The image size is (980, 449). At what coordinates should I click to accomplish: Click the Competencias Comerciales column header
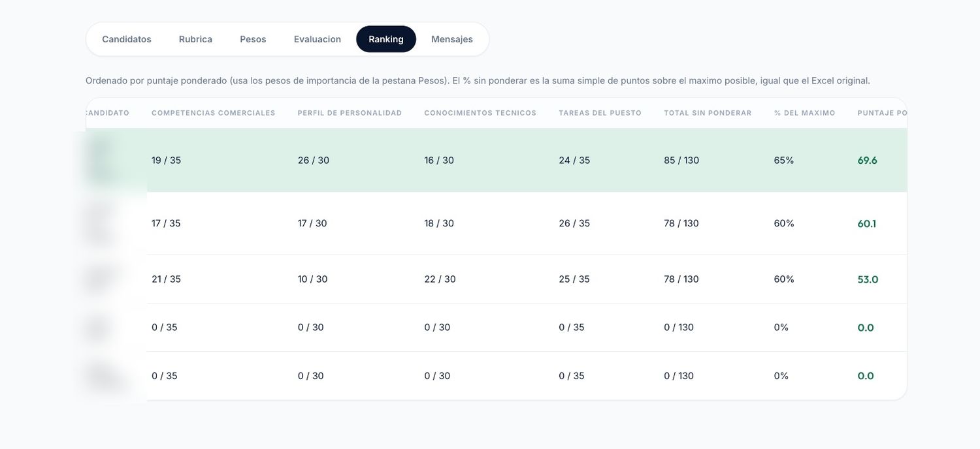(214, 113)
